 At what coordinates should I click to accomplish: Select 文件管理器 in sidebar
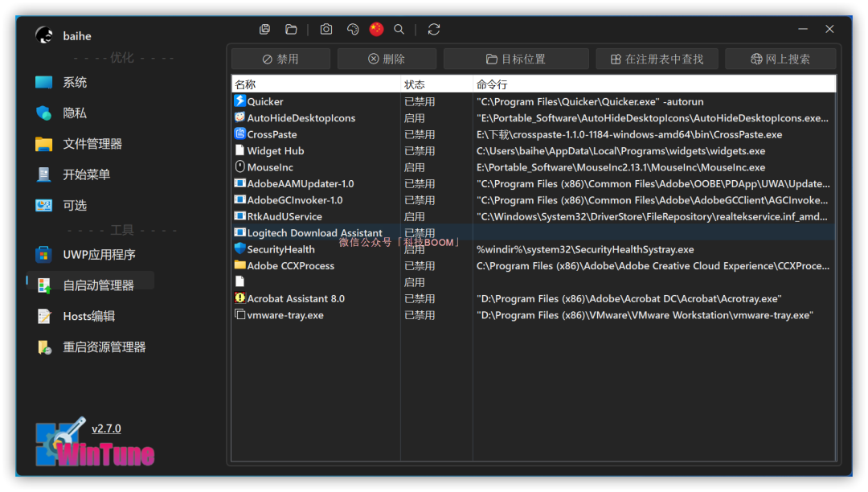(x=78, y=144)
